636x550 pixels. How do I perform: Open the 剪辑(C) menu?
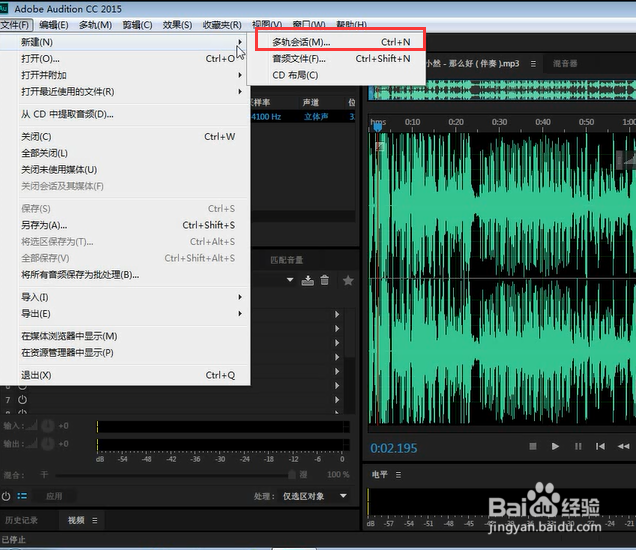pos(138,25)
